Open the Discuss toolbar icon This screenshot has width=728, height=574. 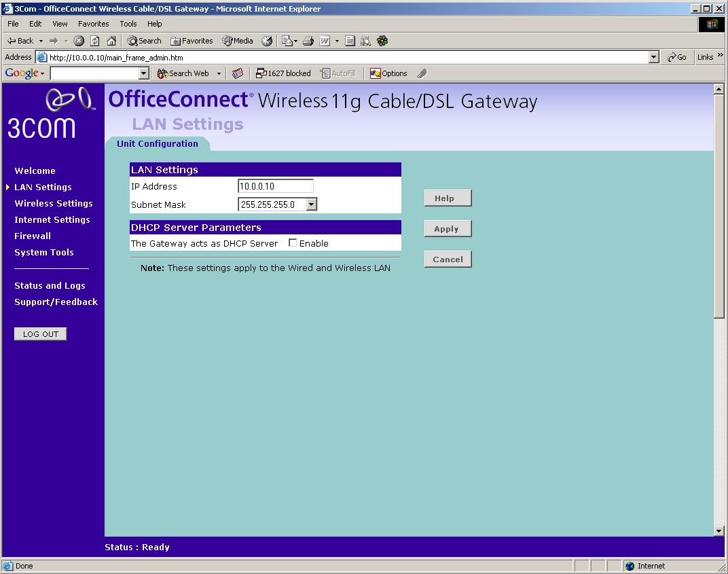[350, 41]
